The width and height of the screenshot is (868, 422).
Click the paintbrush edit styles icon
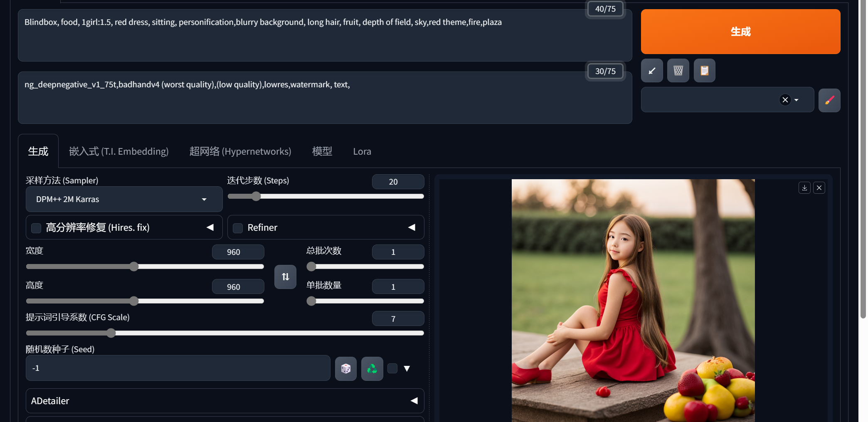tap(829, 100)
